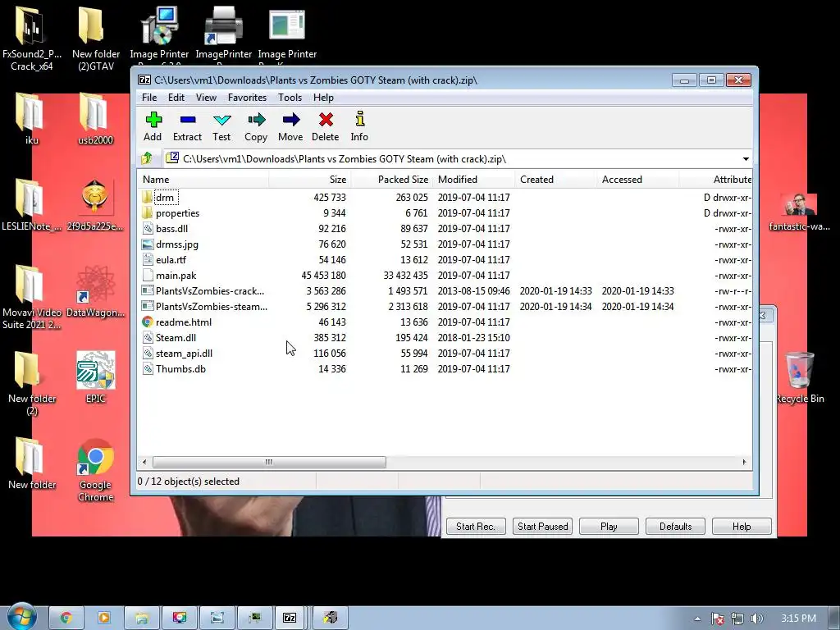Viewport: 840px width, 630px height.
Task: Select the drm folder row
Action: click(445, 198)
